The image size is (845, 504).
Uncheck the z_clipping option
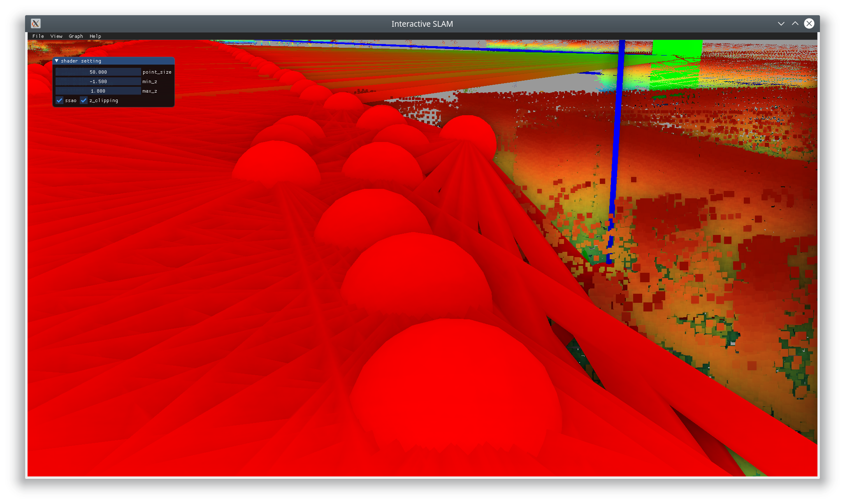[84, 100]
